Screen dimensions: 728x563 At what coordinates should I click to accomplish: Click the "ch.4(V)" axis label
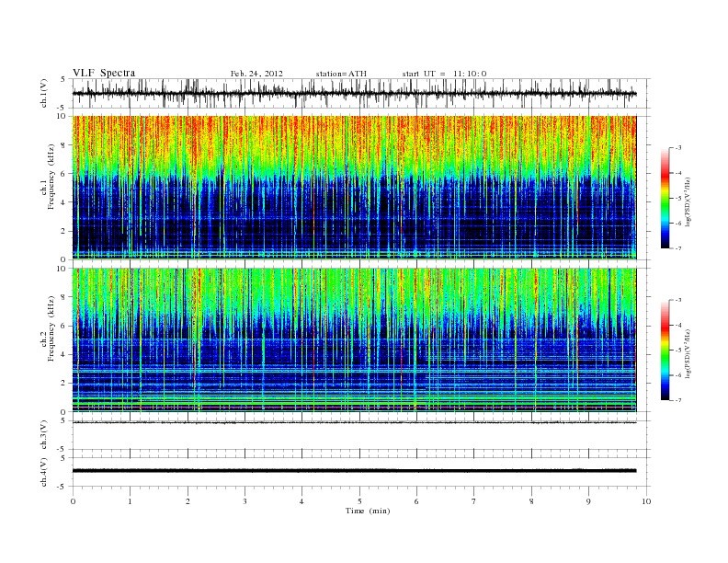pyautogui.click(x=44, y=472)
